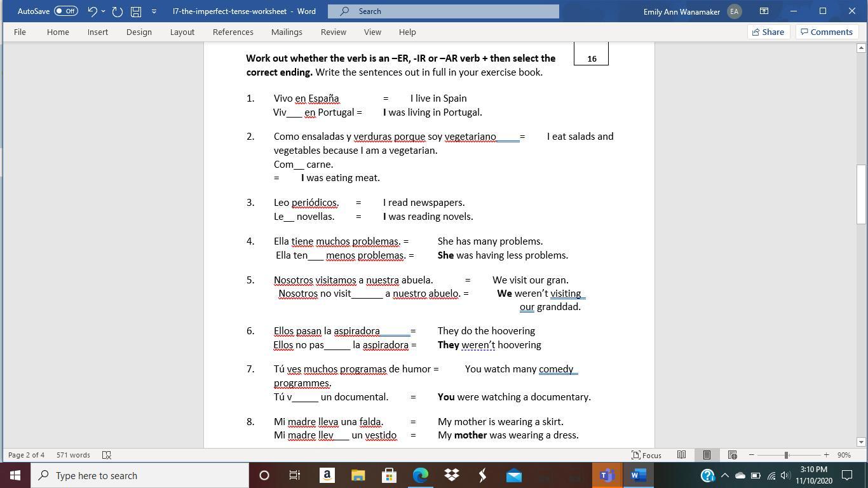Viewport: 868px width, 488px height.
Task: Click the Share button
Action: (768, 32)
